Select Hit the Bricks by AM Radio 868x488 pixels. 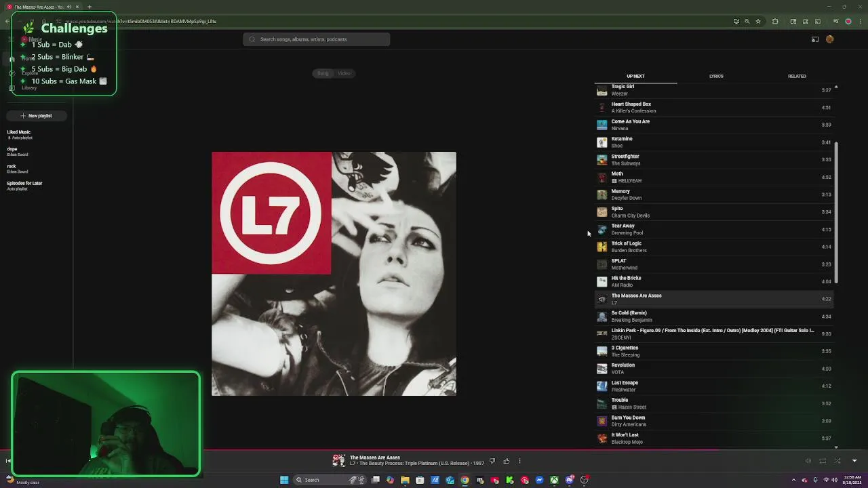(714, 281)
